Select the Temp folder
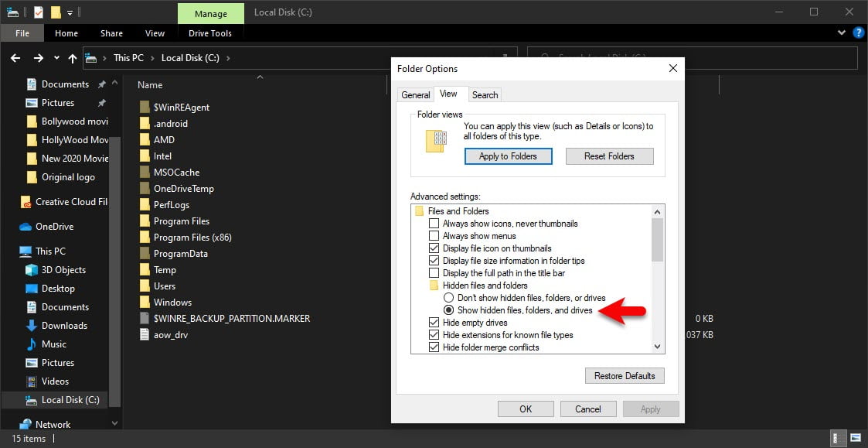This screenshot has height=448, width=868. click(x=157, y=270)
